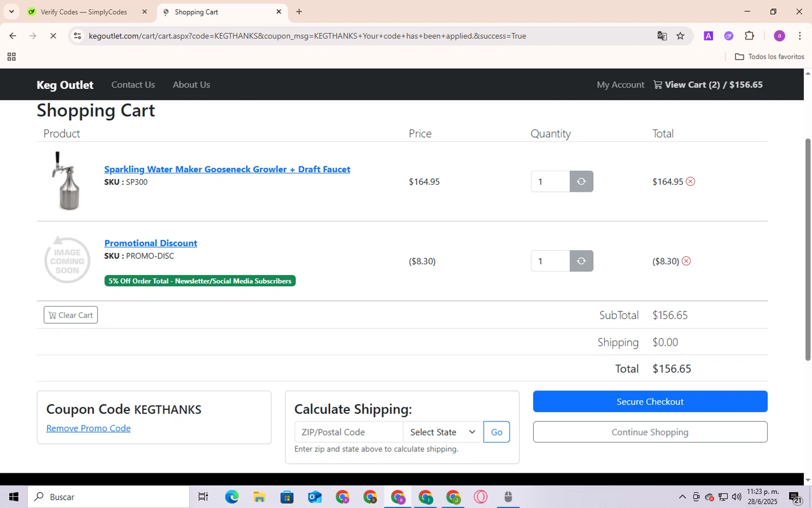This screenshot has height=508, width=812.
Task: Open About Us in the navigation
Action: [192, 84]
